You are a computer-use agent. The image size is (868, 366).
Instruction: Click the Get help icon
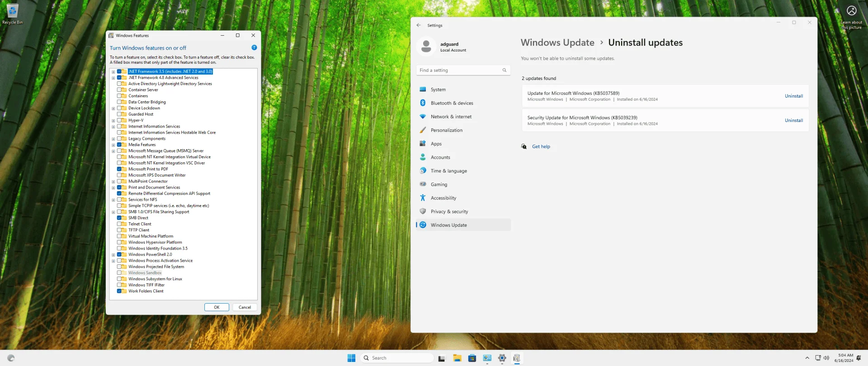524,146
